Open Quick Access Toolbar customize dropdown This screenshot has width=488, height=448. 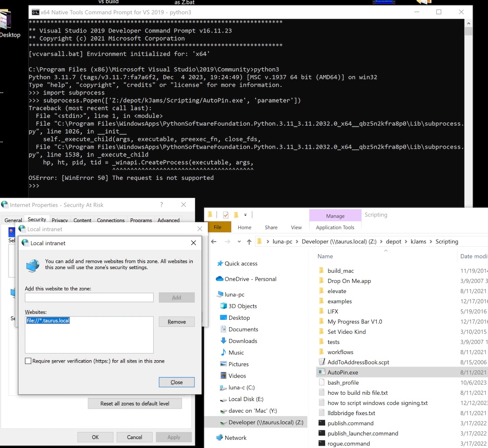tap(246, 215)
